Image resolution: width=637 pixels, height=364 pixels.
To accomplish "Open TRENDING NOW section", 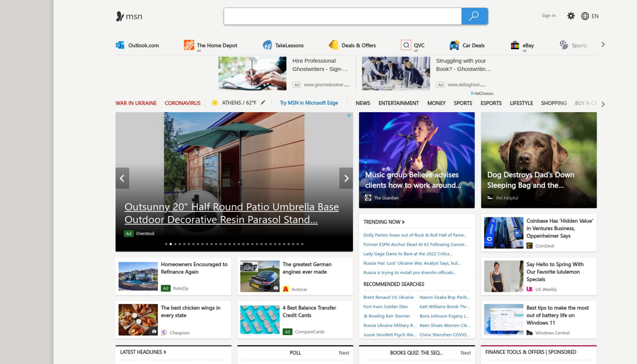I will (x=384, y=222).
